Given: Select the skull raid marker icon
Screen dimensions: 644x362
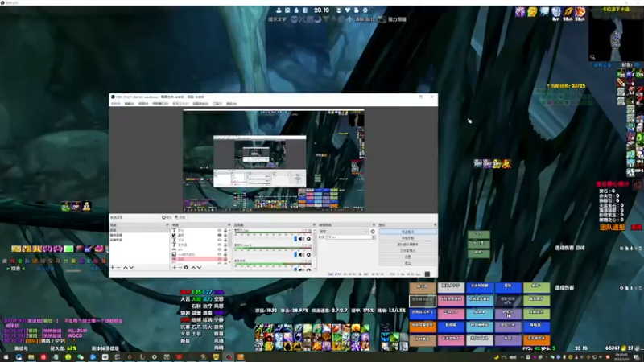Looking at the screenshot, I should click(295, 19).
